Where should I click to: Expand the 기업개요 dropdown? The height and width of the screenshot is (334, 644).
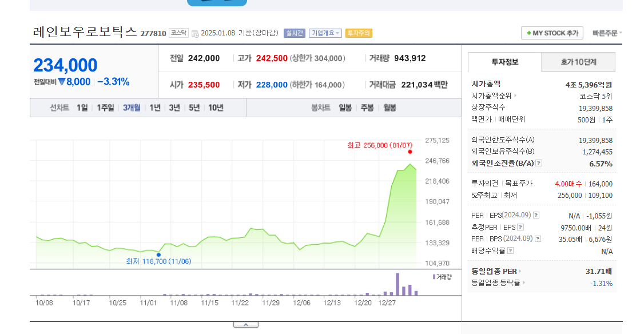[x=325, y=33]
